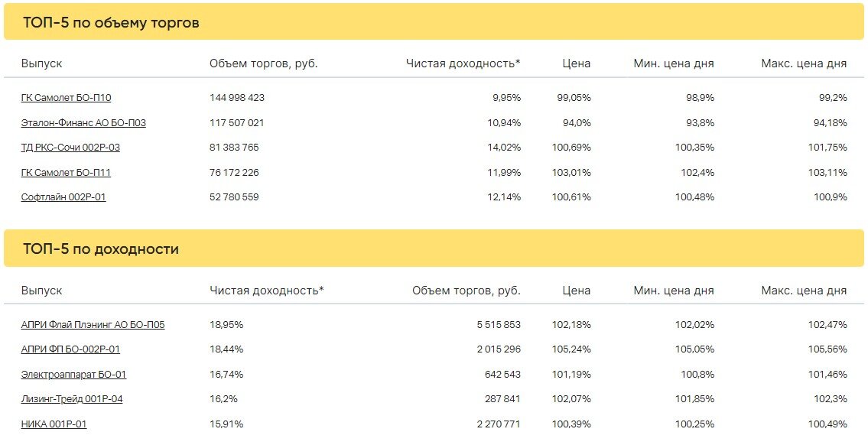Open the ГК Самолет БО-П11 bond link
Image resolution: width=868 pixels, height=445 pixels.
(x=66, y=173)
